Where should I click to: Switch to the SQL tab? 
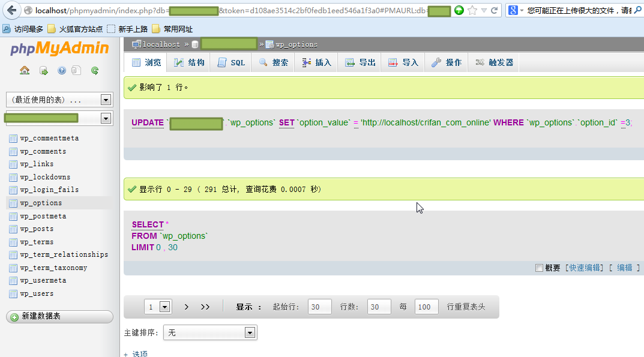(231, 62)
